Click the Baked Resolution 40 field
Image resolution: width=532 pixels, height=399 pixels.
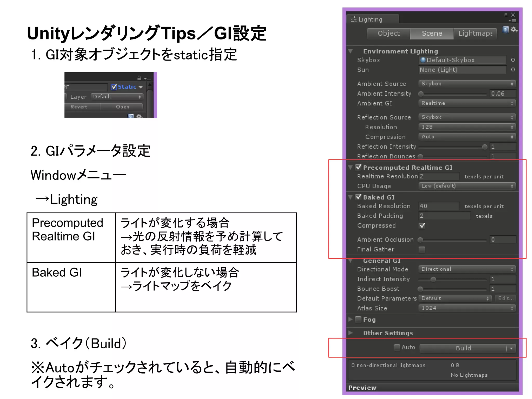(439, 206)
